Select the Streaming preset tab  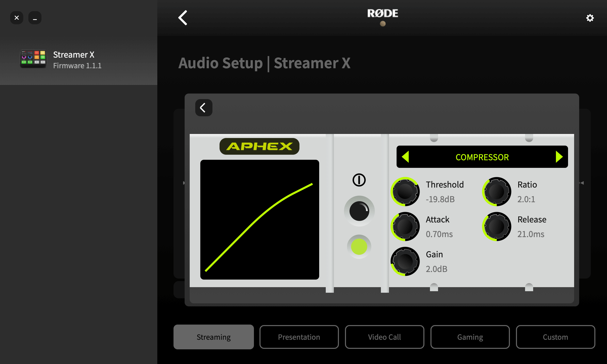point(213,337)
